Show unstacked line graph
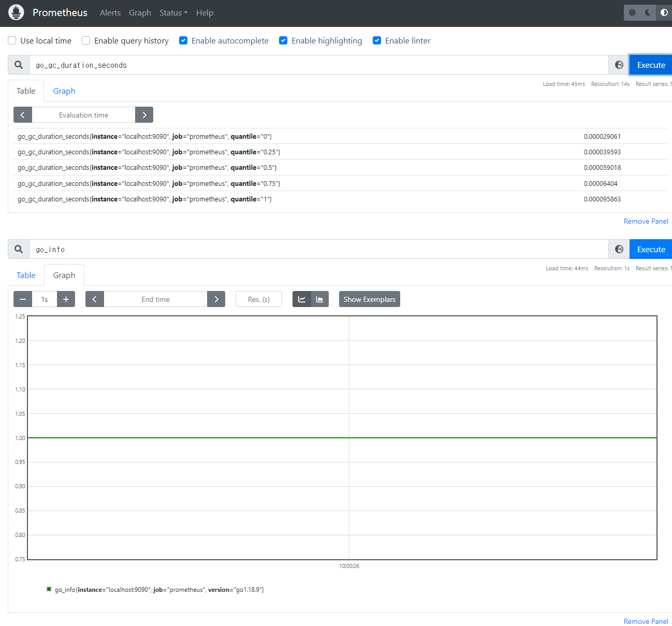This screenshot has height=626, width=672. point(302,299)
